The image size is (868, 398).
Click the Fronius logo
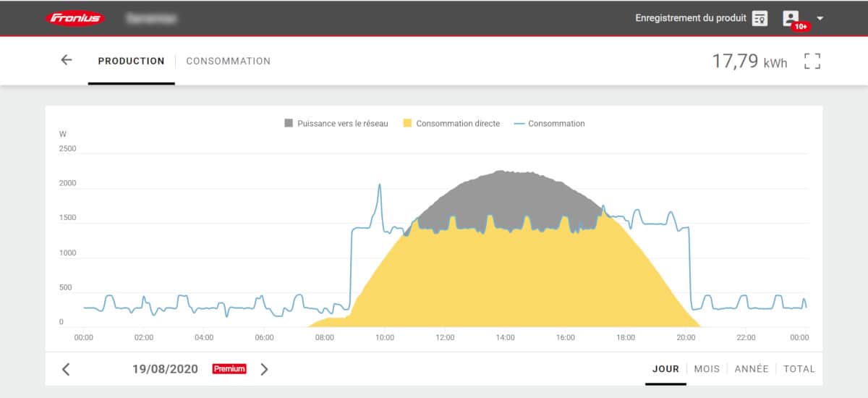point(76,18)
